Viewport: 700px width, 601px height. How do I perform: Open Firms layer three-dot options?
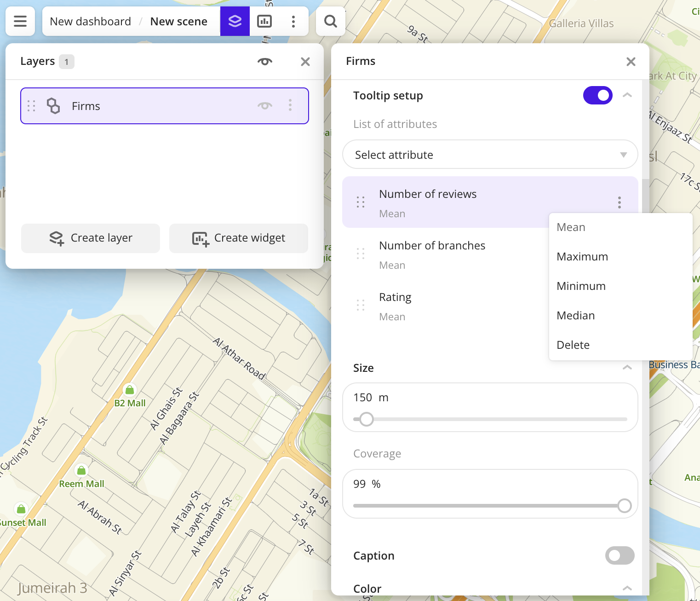tap(290, 105)
